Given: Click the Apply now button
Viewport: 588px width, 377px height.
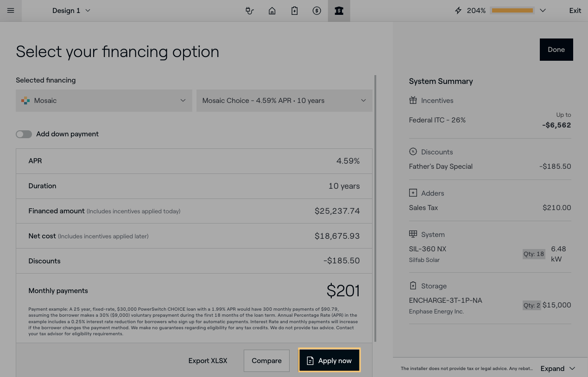Looking at the screenshot, I should [329, 361].
